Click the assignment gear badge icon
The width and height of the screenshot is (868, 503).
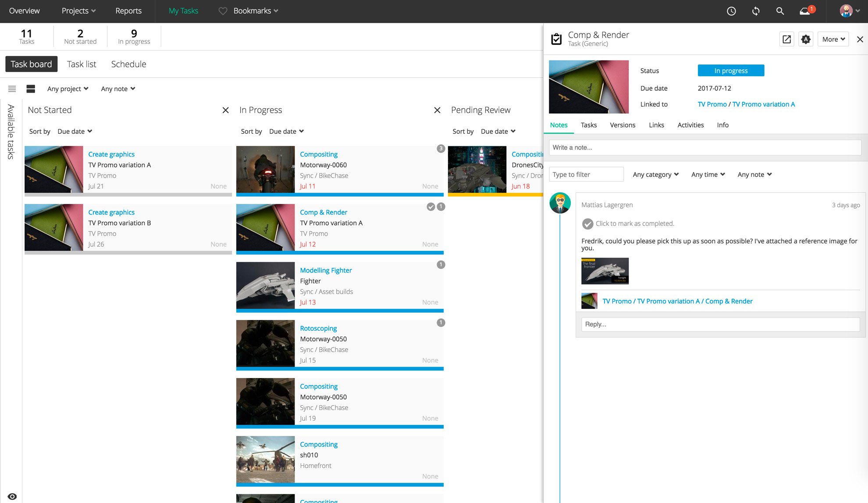pos(806,39)
